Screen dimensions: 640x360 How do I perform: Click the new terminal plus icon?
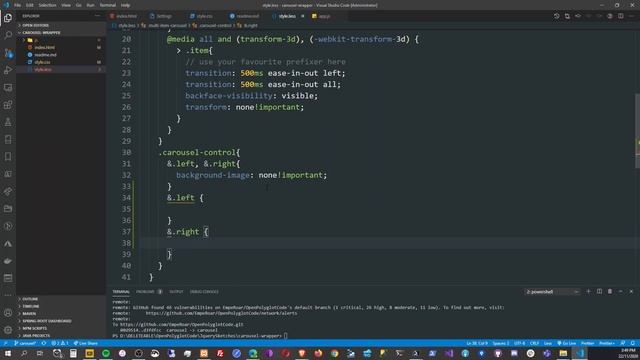coord(588,291)
